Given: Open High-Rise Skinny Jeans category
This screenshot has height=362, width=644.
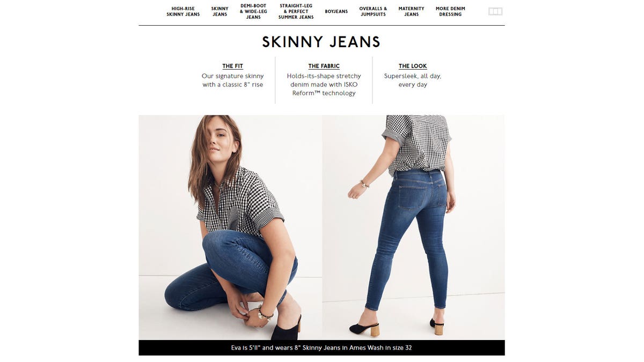Looking at the screenshot, I should pyautogui.click(x=183, y=12).
